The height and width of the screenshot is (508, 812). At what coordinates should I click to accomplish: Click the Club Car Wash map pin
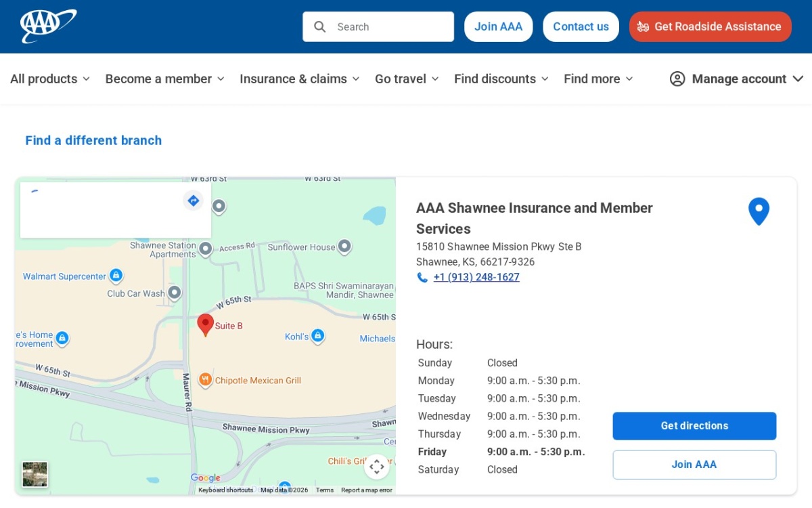175,293
